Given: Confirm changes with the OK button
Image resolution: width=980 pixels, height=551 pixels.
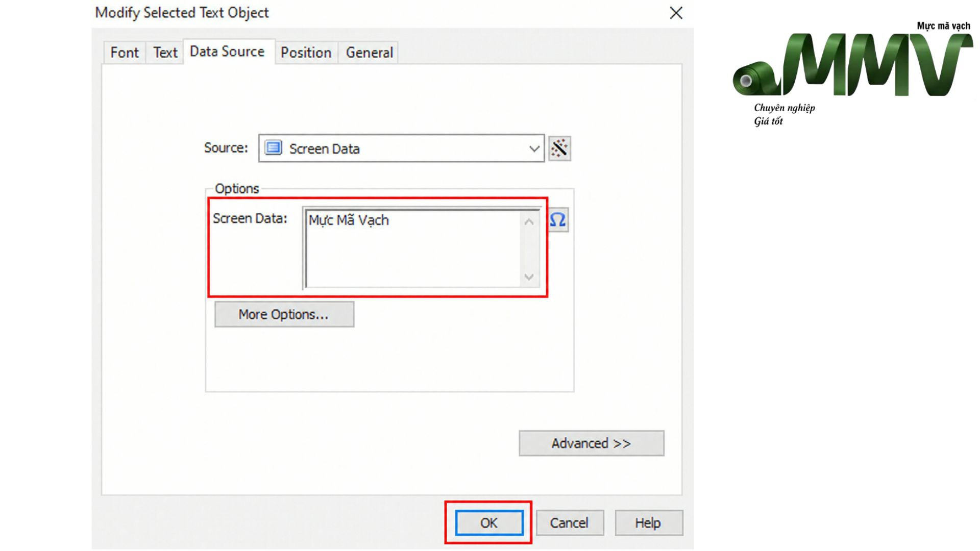Looking at the screenshot, I should click(489, 523).
